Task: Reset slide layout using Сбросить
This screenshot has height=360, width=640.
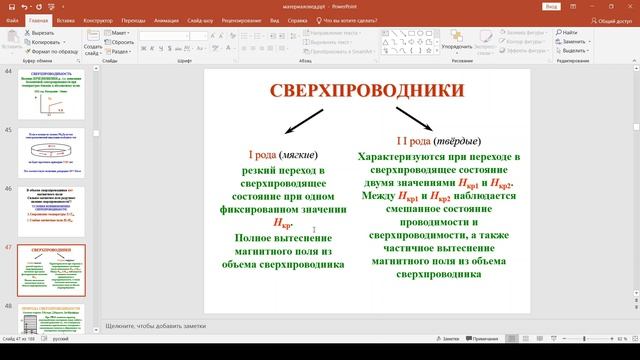Action: point(119,42)
